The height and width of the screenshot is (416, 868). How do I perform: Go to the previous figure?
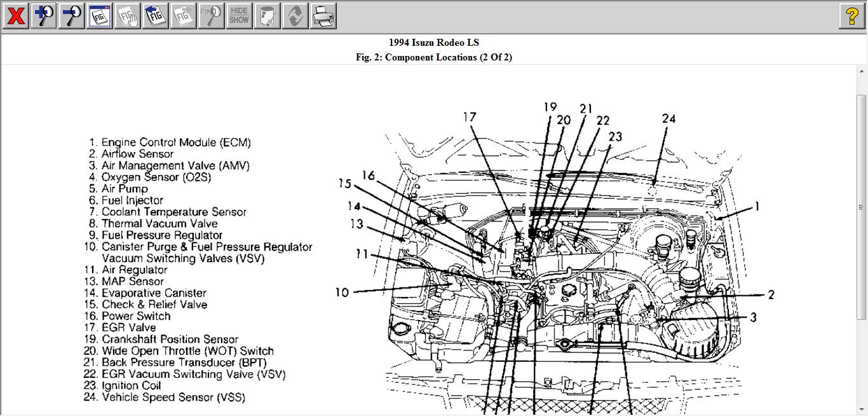pos(156,16)
